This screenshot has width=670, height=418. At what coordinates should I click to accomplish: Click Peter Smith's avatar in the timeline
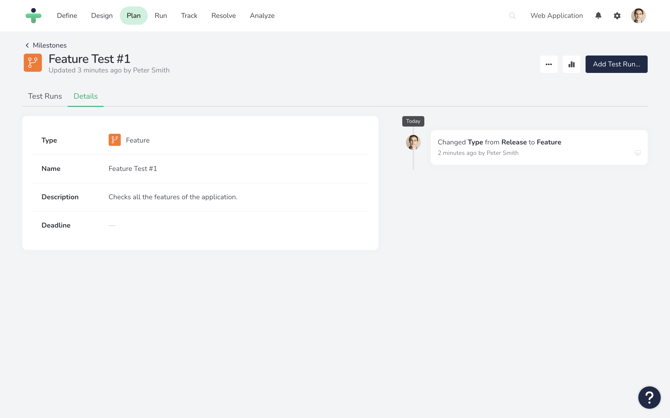[x=413, y=143]
